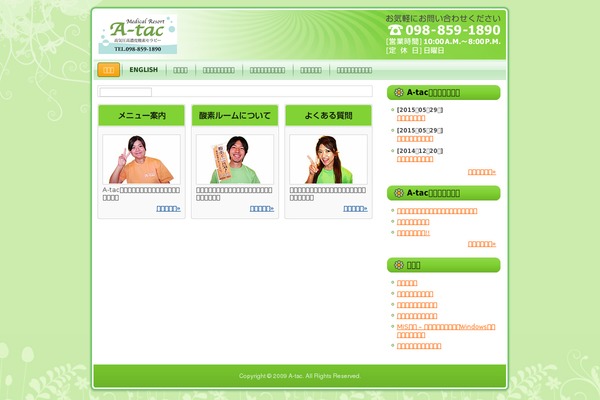Select the orange highlighted home tab
Image resolution: width=600 pixels, height=400 pixels.
tap(109, 70)
